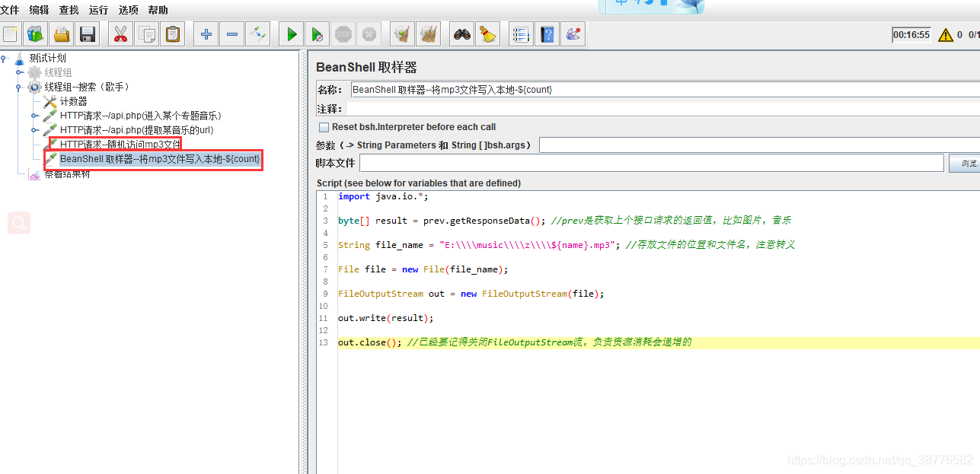Screen dimensions: 980x474
Task: Start the test with green play icon
Action: 291,33
